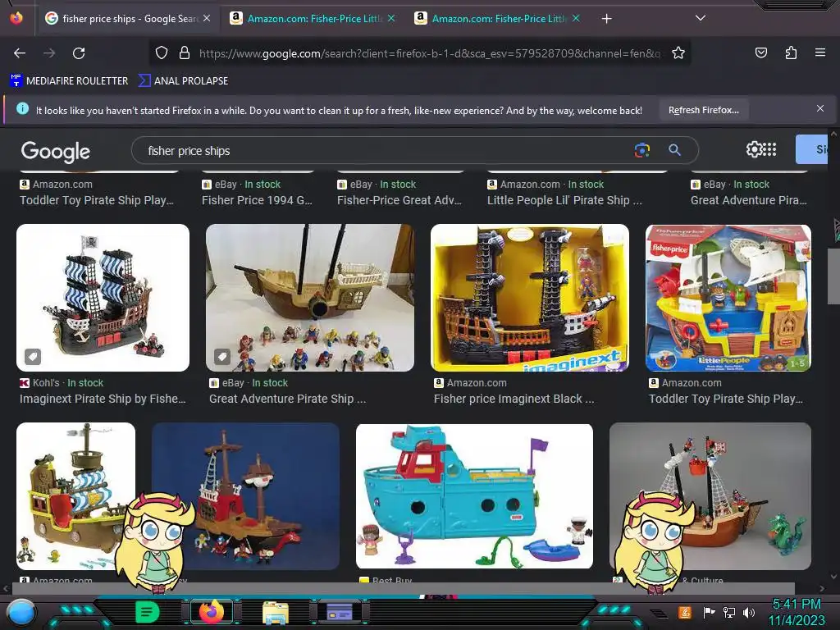Go to the Google homepage logo
This screenshot has height=630, width=840.
click(x=55, y=152)
